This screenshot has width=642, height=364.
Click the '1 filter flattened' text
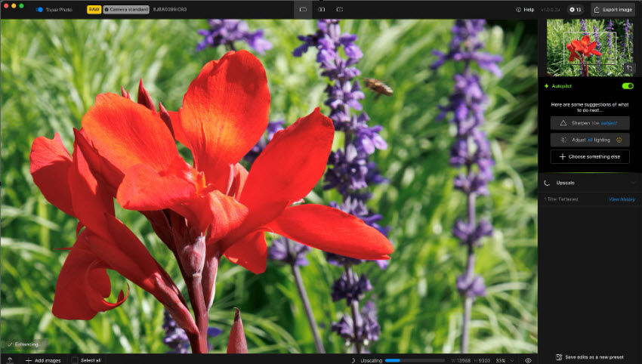(x=561, y=199)
